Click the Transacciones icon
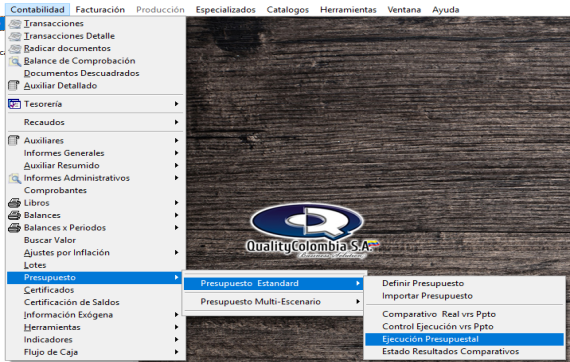Viewport: 570px width, 362px height. coord(15,24)
